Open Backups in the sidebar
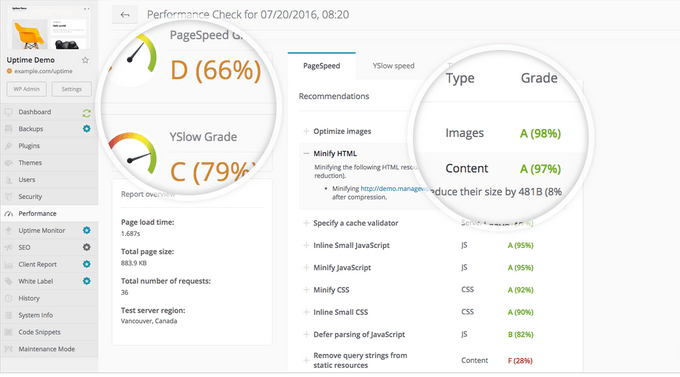 pos(49,129)
